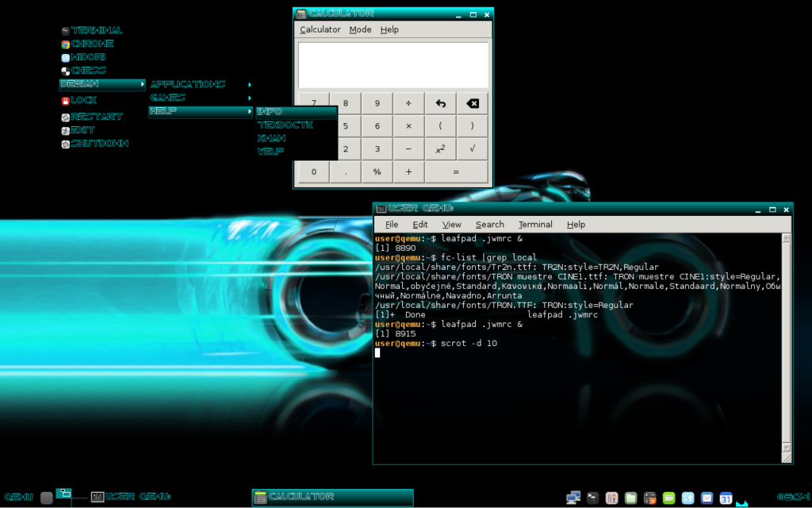Open the audio mixer tray icon
Image resolution: width=812 pixels, height=508 pixels.
611,498
